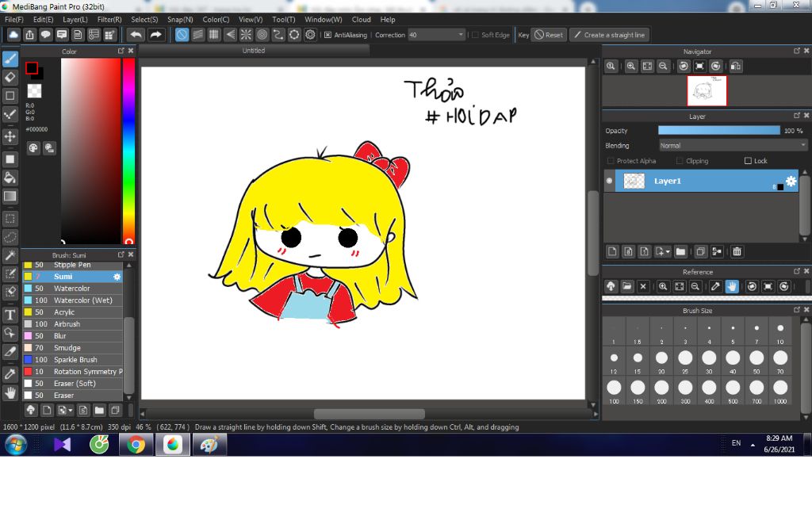This screenshot has height=524, width=812.
Task: Select Sparkle Brush in list
Action: click(x=72, y=360)
